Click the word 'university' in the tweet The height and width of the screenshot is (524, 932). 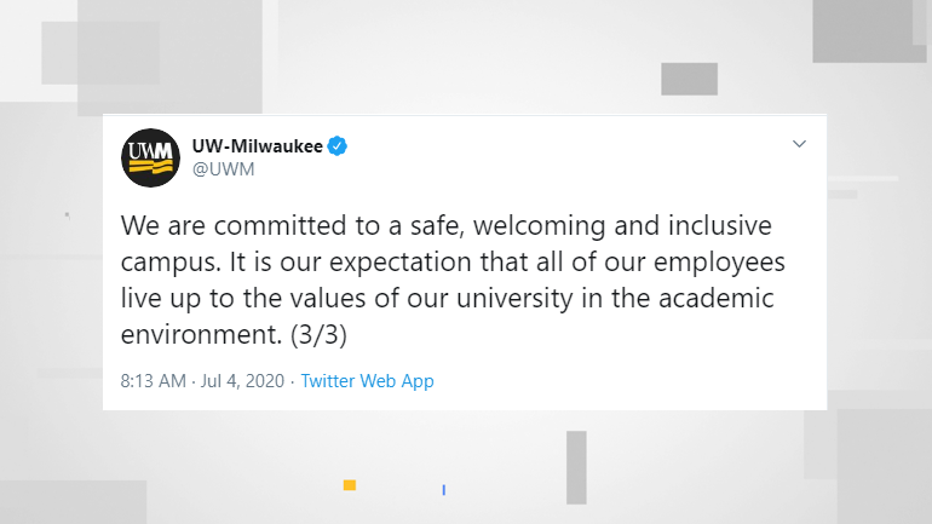point(515,299)
